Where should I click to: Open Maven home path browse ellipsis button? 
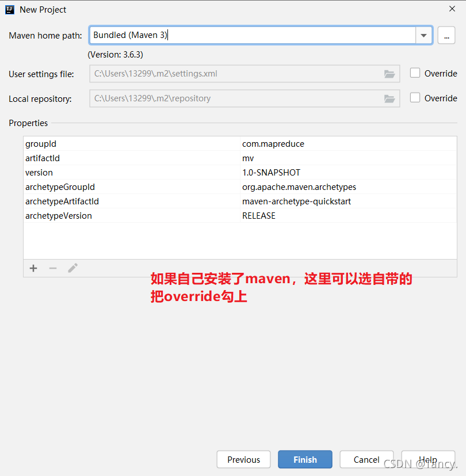click(x=446, y=35)
